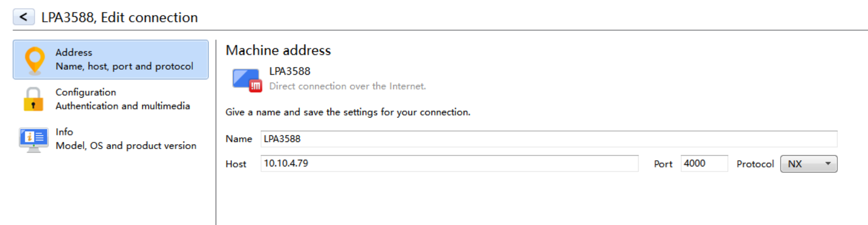The height and width of the screenshot is (225, 868).
Task: Click the LPA3588 label beside machine icon
Action: point(290,71)
